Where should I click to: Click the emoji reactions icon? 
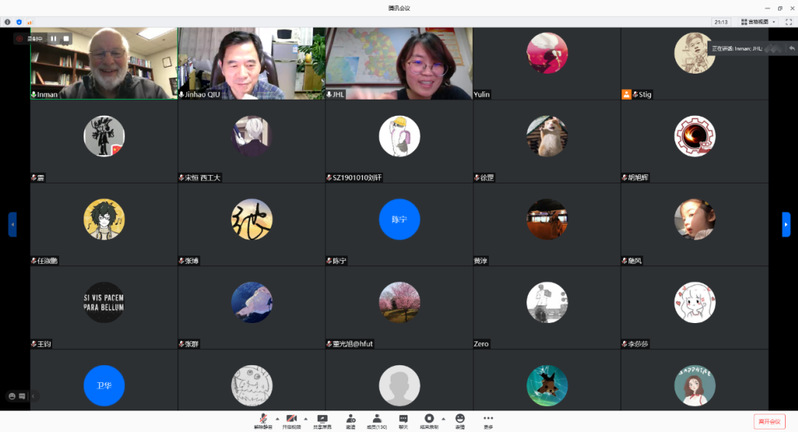(460, 419)
